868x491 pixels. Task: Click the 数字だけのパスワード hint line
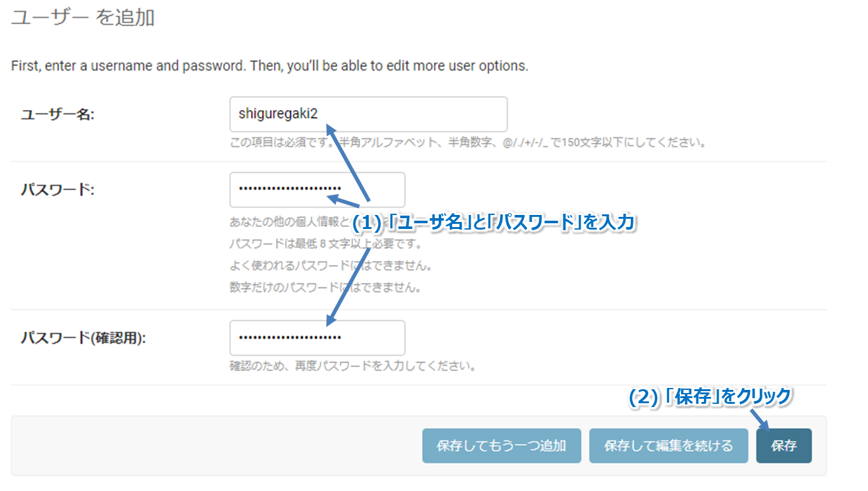tap(326, 287)
